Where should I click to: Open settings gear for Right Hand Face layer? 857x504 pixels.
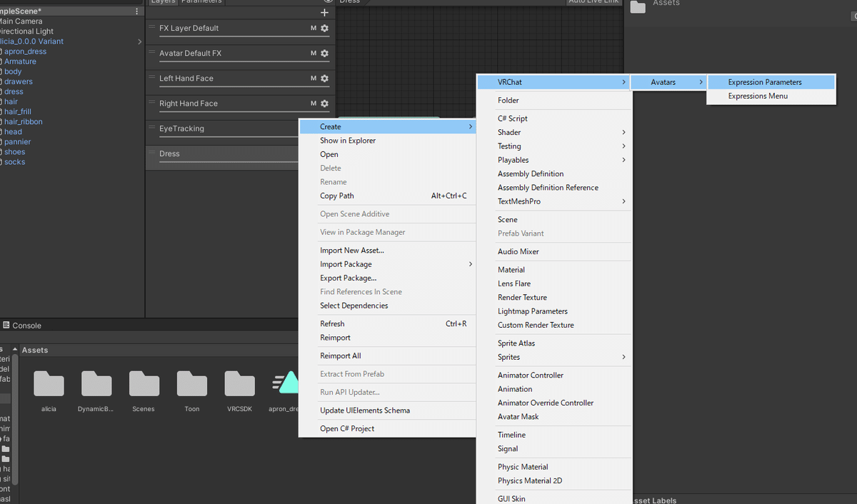pyautogui.click(x=324, y=104)
